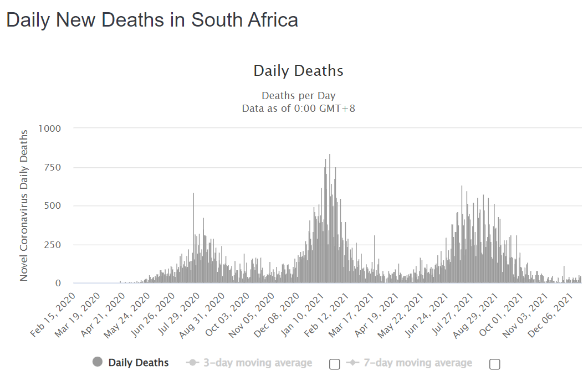Viewport: 588px width, 376px height.
Task: Click the 1000 y-axis gridline label
Action: 49,128
